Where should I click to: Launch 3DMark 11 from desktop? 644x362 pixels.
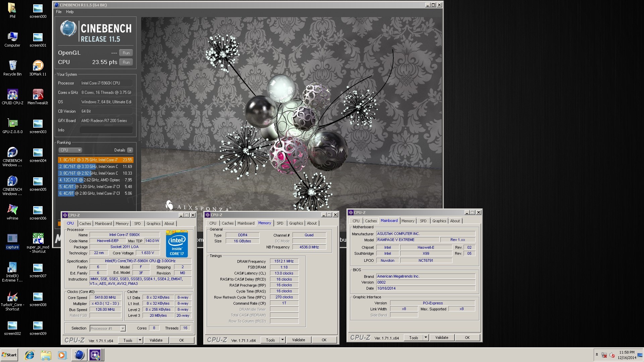pyautogui.click(x=38, y=68)
